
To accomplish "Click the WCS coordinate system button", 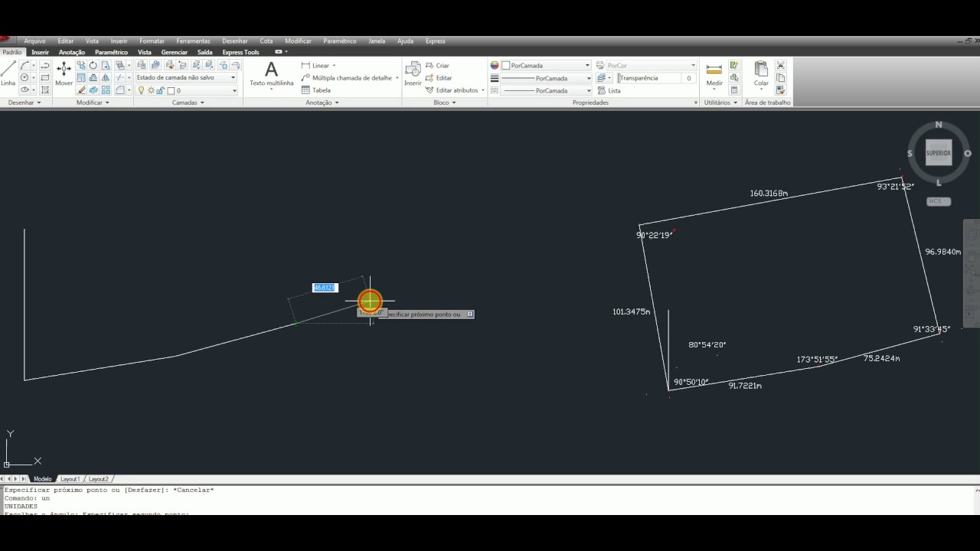I will tap(939, 201).
